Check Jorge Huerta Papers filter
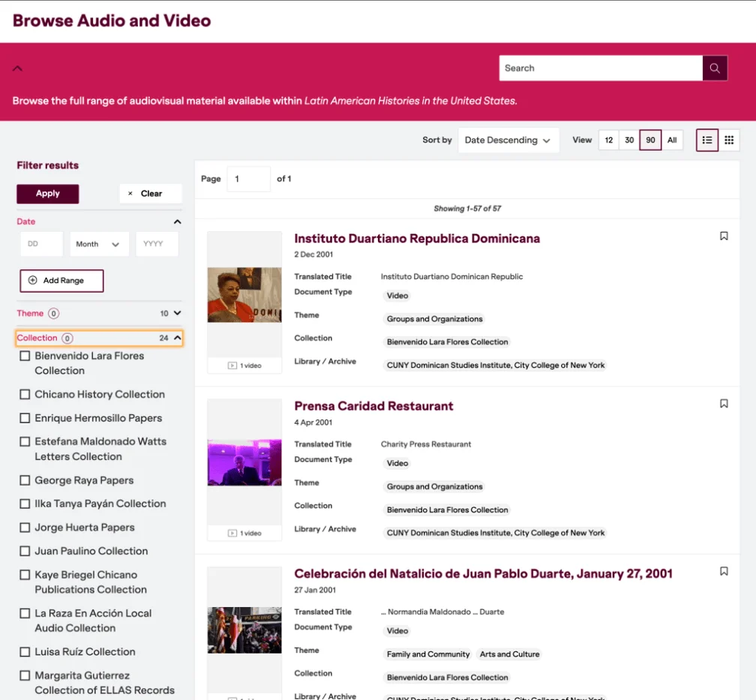The height and width of the screenshot is (700, 756). tap(25, 527)
